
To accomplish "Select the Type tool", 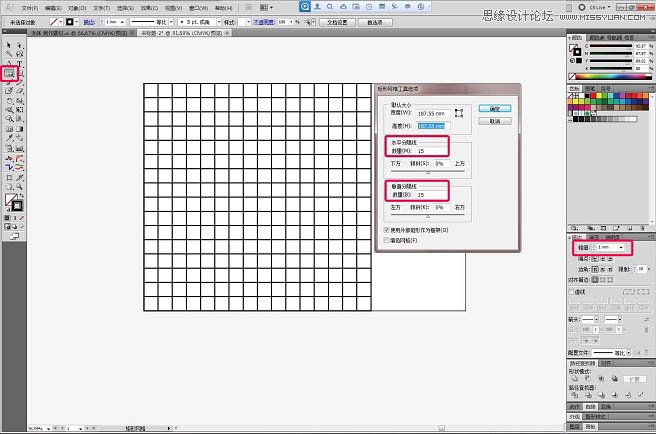I will (x=19, y=64).
